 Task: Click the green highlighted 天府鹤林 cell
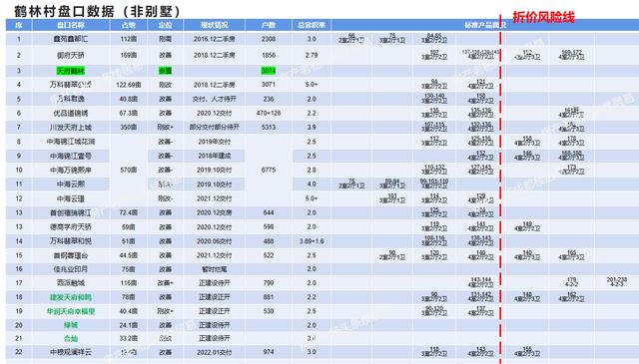coord(71,71)
